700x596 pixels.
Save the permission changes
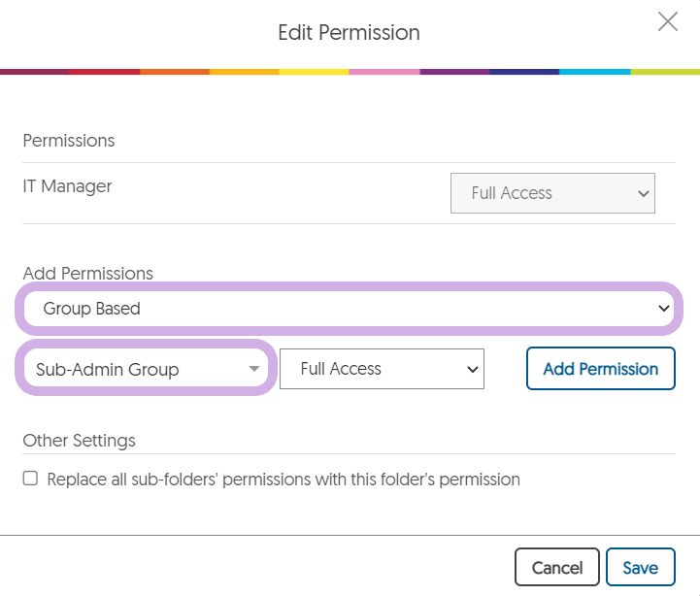click(640, 567)
